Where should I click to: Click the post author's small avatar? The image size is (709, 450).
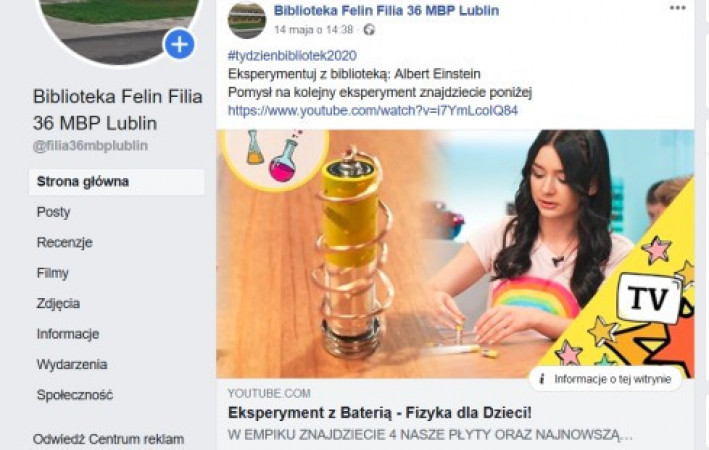coord(246,19)
